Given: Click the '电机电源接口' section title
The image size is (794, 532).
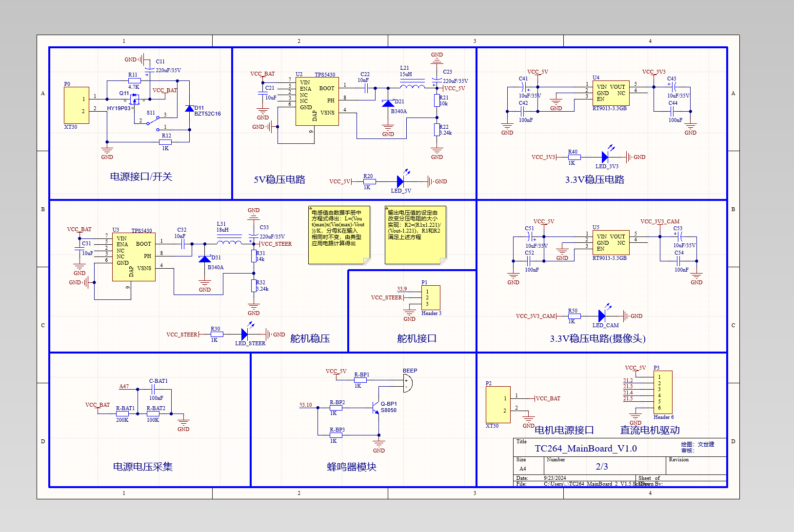Looking at the screenshot, I should coord(564,430).
